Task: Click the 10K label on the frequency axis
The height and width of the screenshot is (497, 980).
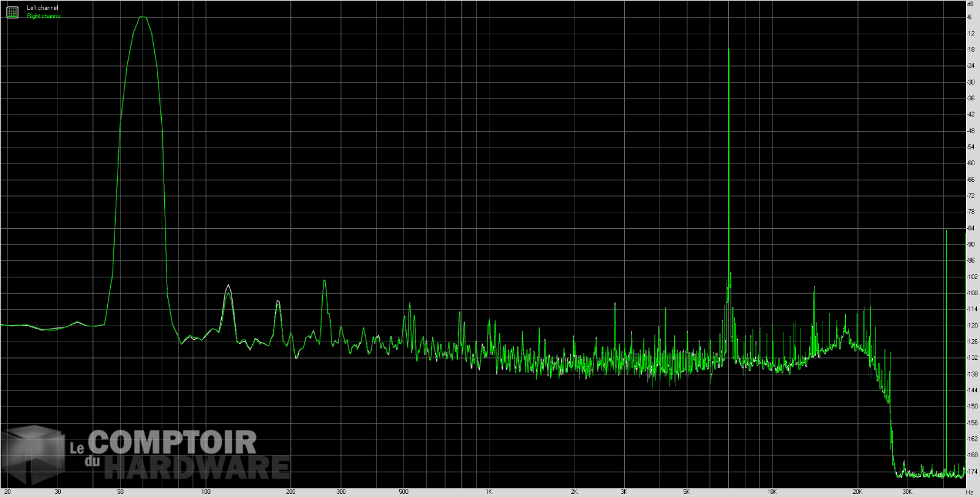Action: (x=772, y=492)
